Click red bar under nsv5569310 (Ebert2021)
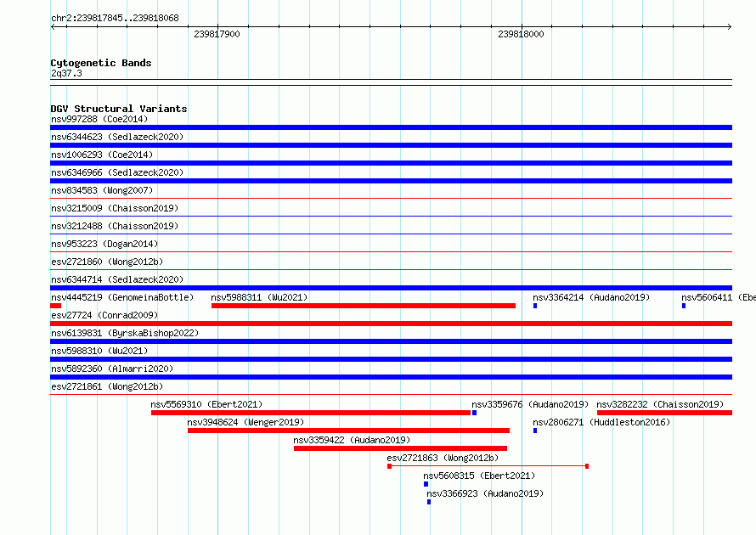 pos(311,413)
